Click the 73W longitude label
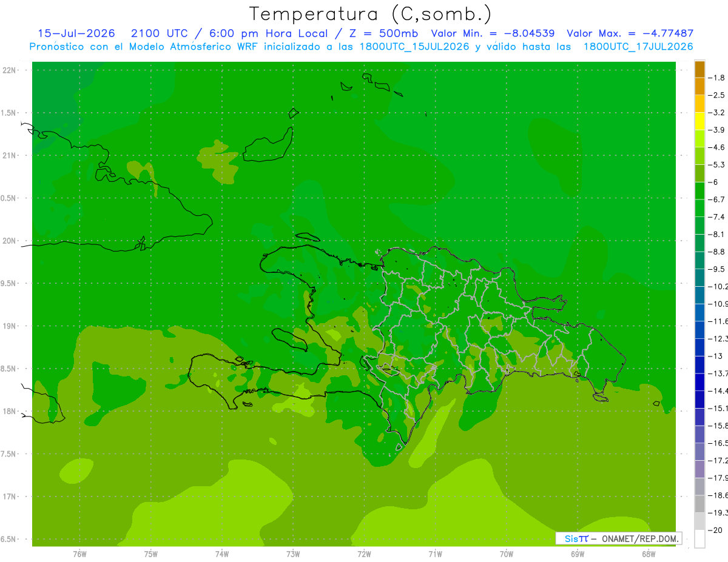The height and width of the screenshot is (562, 728). 293,554
